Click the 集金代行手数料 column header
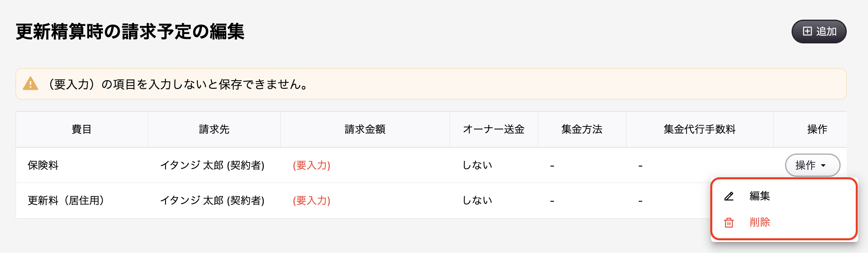 click(700, 129)
